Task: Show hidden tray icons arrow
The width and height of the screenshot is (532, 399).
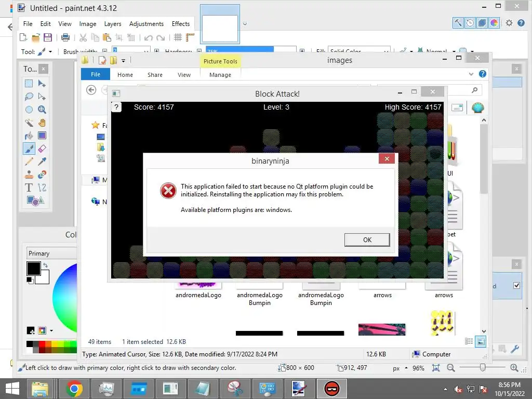Action: coord(445,389)
